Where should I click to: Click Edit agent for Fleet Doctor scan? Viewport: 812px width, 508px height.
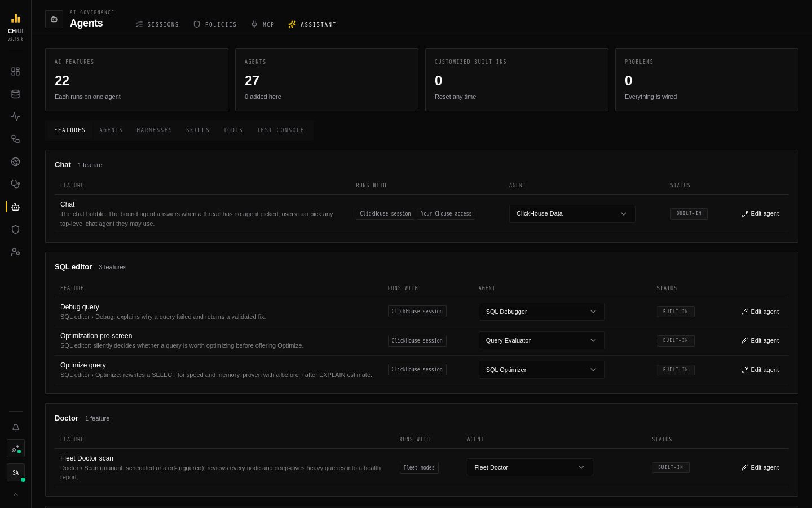(760, 467)
